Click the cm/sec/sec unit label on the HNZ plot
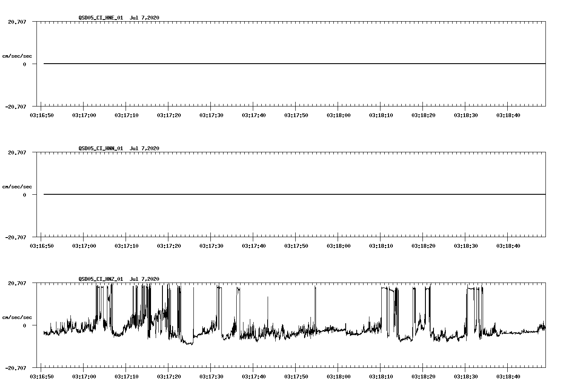576x392 pixels. pyautogui.click(x=17, y=317)
